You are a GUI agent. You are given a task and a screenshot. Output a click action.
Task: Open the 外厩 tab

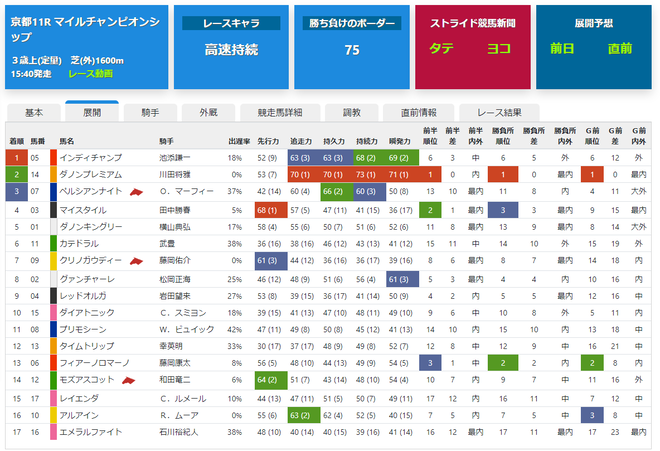[x=208, y=113]
